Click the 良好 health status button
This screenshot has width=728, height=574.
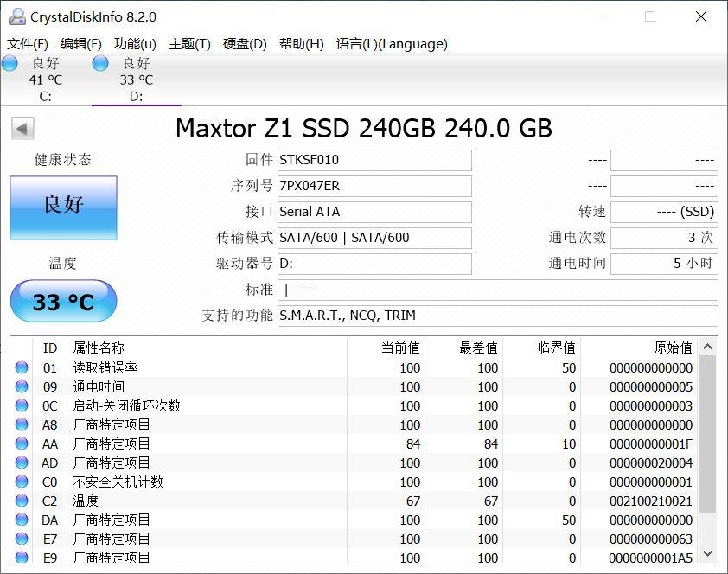63,207
